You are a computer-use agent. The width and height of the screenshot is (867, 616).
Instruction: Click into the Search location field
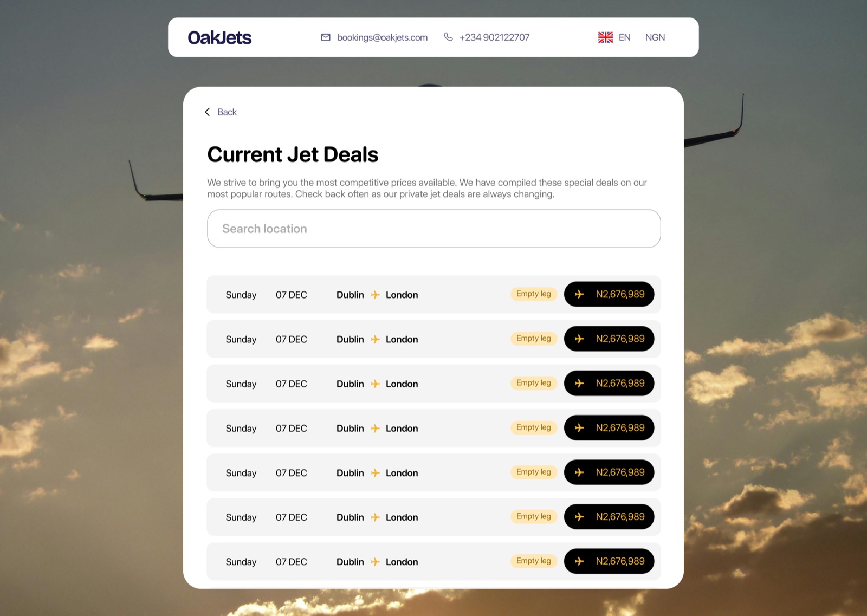pos(434,229)
